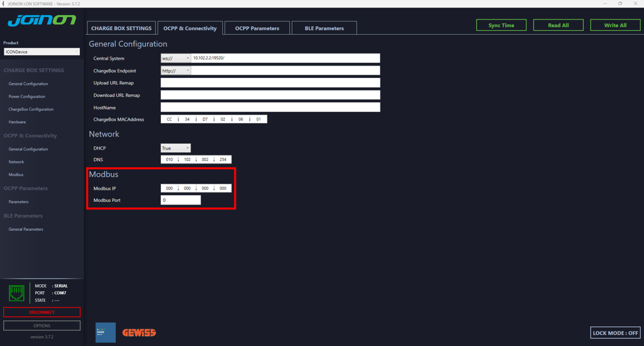Click the blue badge icon beside GEWISS

pyautogui.click(x=105, y=332)
